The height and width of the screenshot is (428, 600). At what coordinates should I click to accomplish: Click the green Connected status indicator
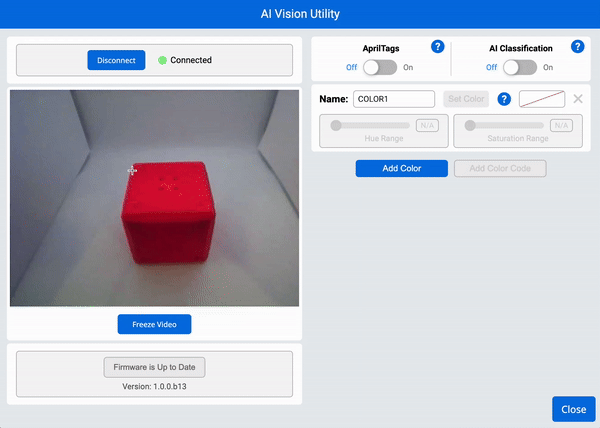click(163, 60)
